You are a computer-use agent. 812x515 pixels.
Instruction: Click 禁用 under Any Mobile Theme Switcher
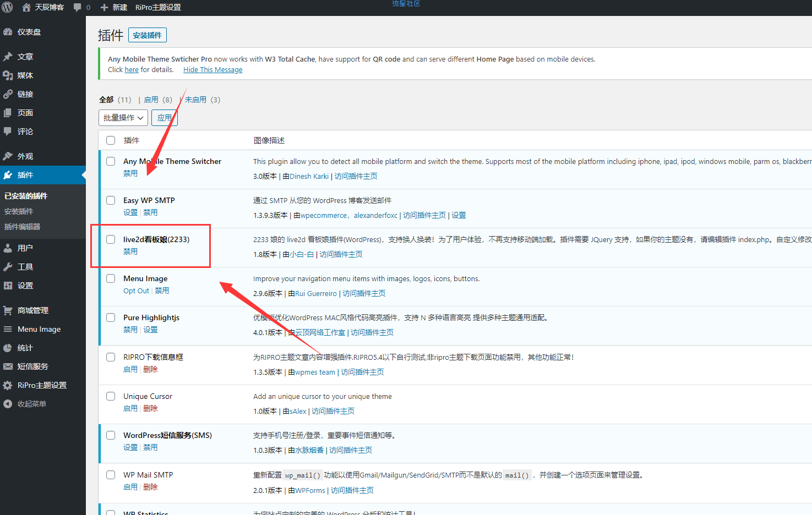130,173
